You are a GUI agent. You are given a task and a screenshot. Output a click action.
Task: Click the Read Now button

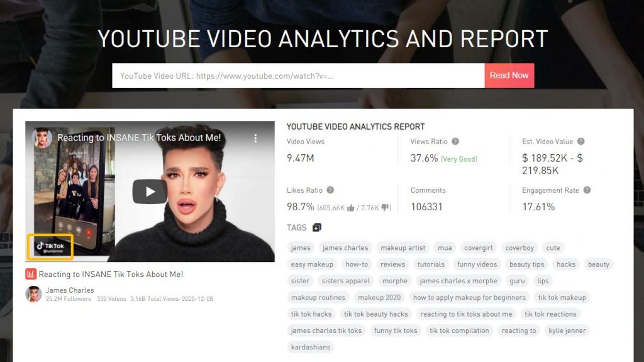[509, 76]
